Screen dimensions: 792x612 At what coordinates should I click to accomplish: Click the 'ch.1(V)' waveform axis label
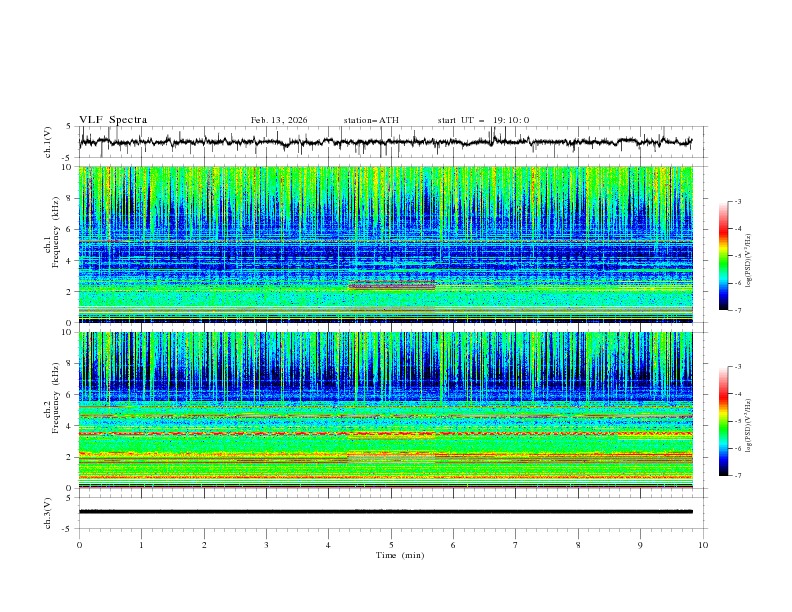[x=48, y=142]
